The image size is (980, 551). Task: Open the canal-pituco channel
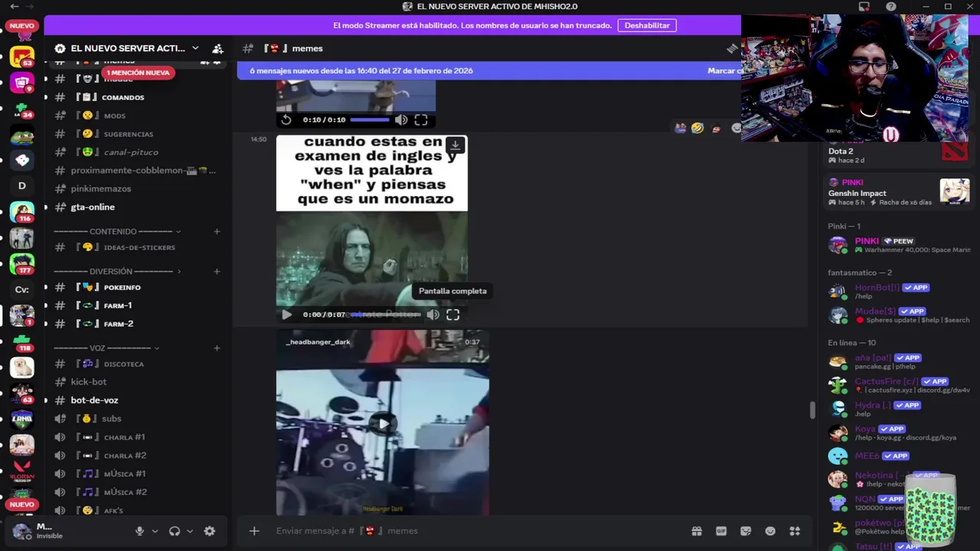(138, 152)
